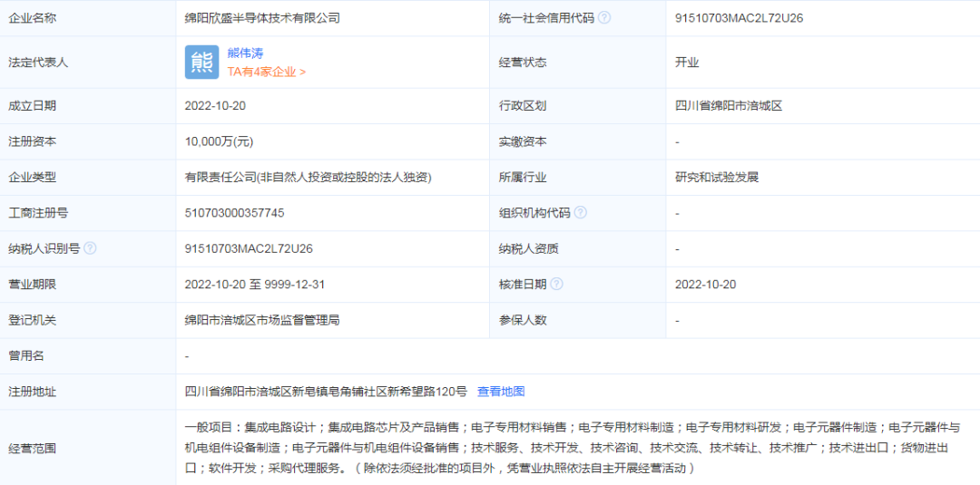Click the 登记机关 label
980x485 pixels.
click(33, 320)
